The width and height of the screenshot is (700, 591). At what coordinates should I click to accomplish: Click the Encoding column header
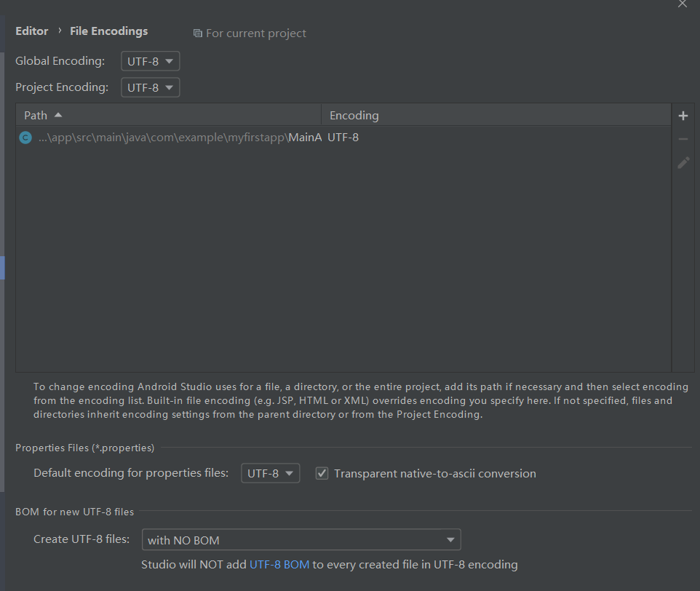pyautogui.click(x=496, y=115)
